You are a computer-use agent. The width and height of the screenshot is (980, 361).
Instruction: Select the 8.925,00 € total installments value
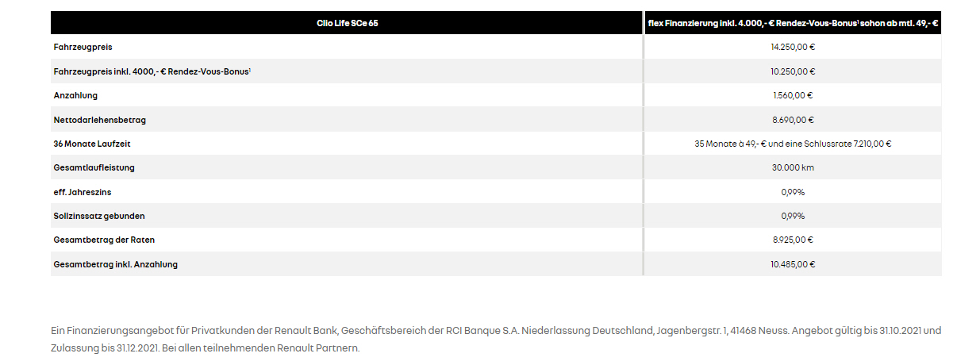(x=793, y=240)
